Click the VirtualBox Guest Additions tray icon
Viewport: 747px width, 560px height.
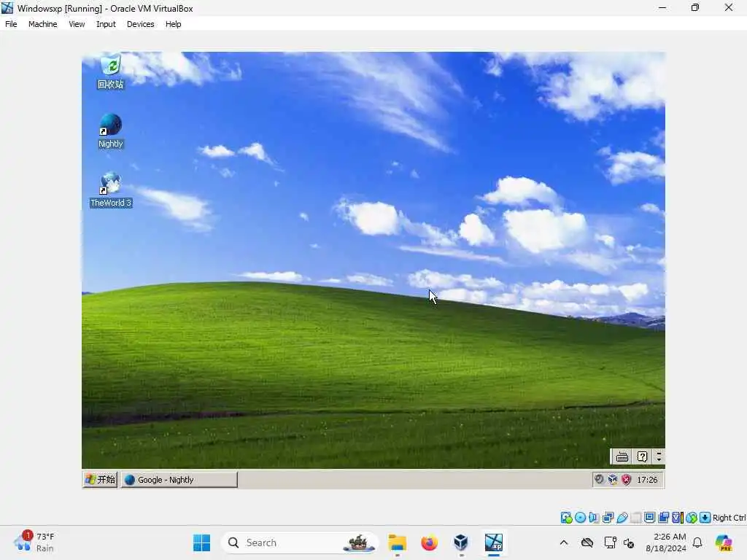(x=613, y=480)
